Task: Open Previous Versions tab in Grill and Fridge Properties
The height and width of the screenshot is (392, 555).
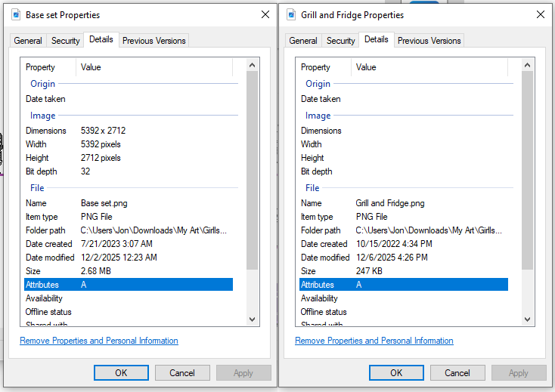Action: 429,41
